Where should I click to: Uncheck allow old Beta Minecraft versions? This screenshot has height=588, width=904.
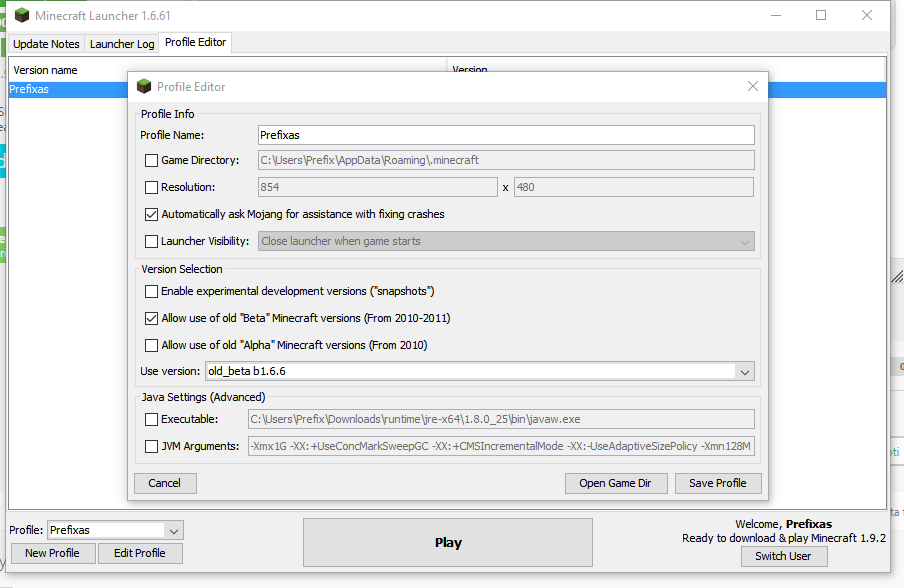coord(151,318)
